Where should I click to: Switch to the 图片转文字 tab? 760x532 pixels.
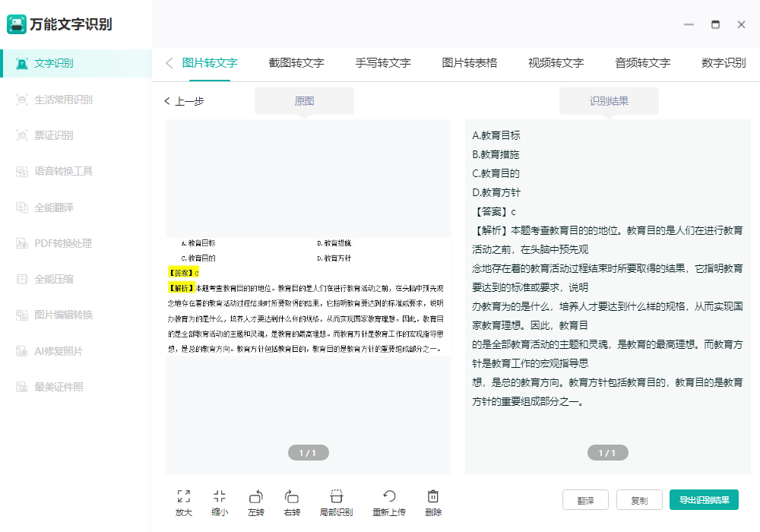tap(210, 63)
